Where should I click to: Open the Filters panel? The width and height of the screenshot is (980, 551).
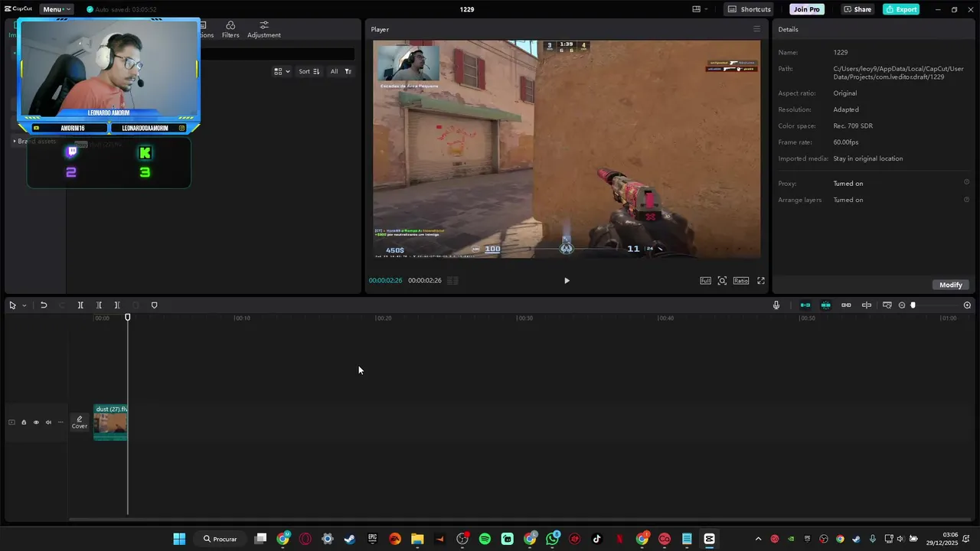coord(230,30)
